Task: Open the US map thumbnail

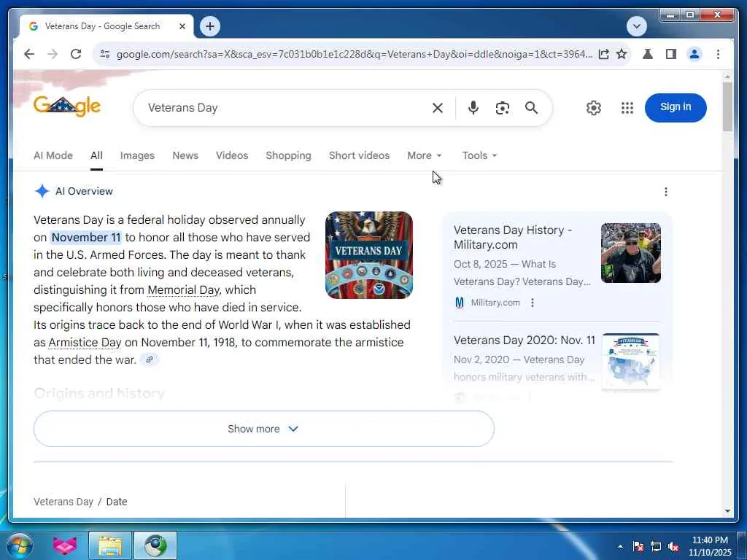Action: 631,362
